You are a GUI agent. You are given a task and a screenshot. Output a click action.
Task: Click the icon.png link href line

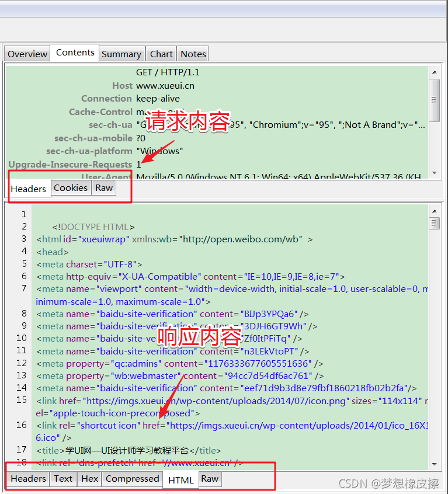point(232,407)
